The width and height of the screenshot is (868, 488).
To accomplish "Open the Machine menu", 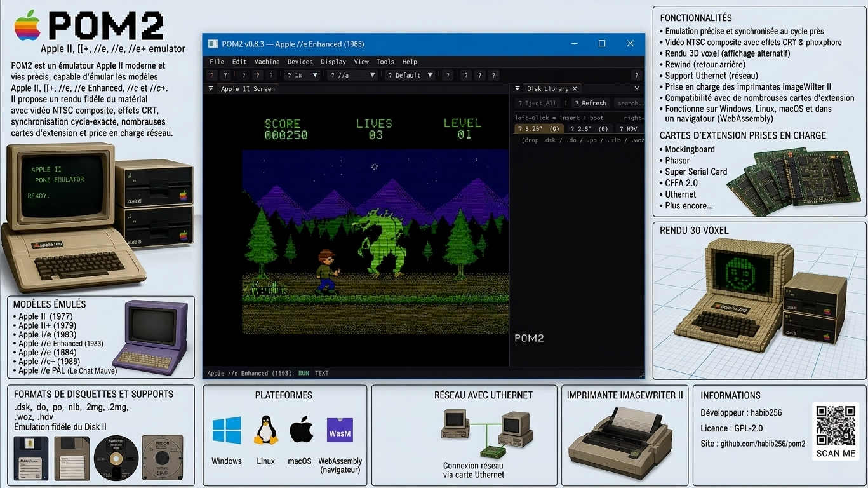I will tap(267, 62).
